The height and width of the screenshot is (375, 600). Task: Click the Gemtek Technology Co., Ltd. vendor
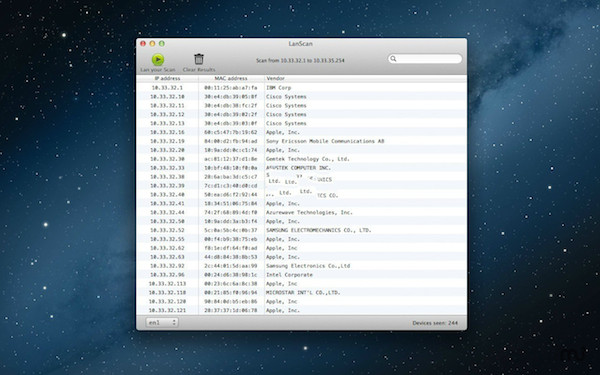[308, 159]
